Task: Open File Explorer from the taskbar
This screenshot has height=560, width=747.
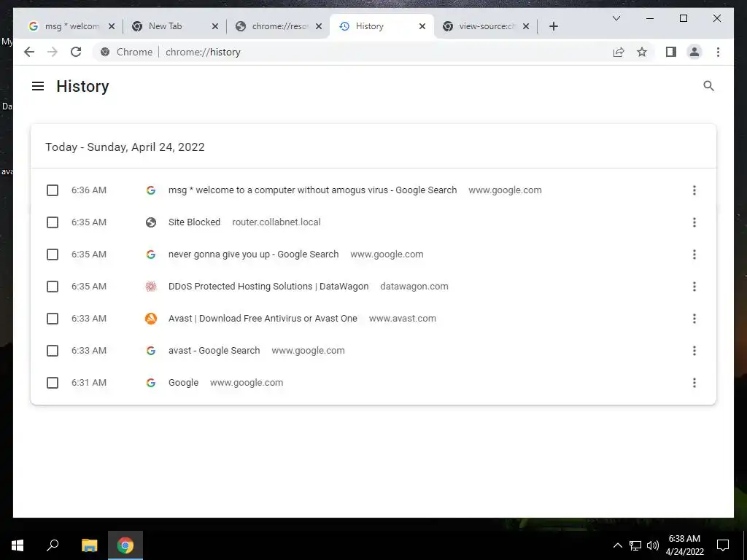Action: (89, 545)
